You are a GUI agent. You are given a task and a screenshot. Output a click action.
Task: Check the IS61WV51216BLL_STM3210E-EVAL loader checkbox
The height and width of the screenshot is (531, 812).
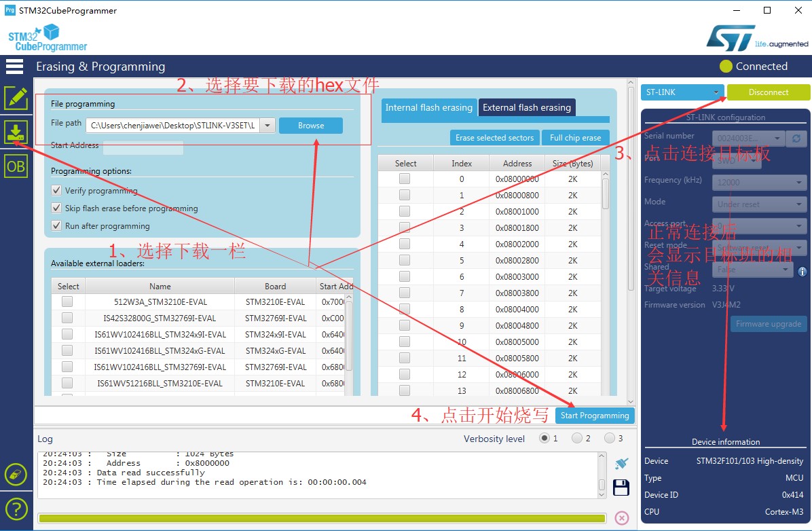click(67, 383)
